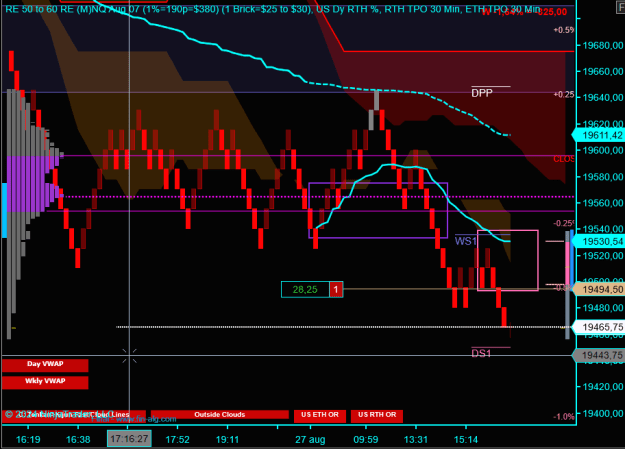Toggle the Outside Clouds button

[220, 415]
